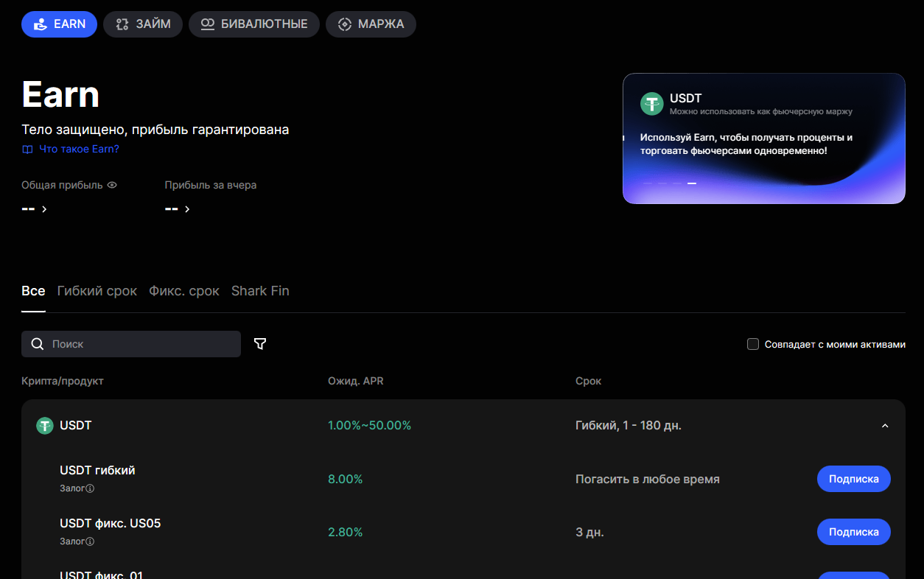
Task: Click the '3 дн.' term value
Action: [589, 532]
